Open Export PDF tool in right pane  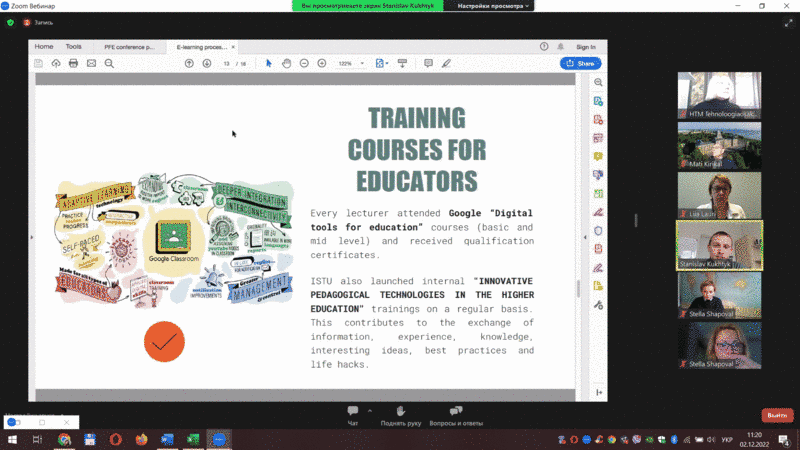click(598, 101)
